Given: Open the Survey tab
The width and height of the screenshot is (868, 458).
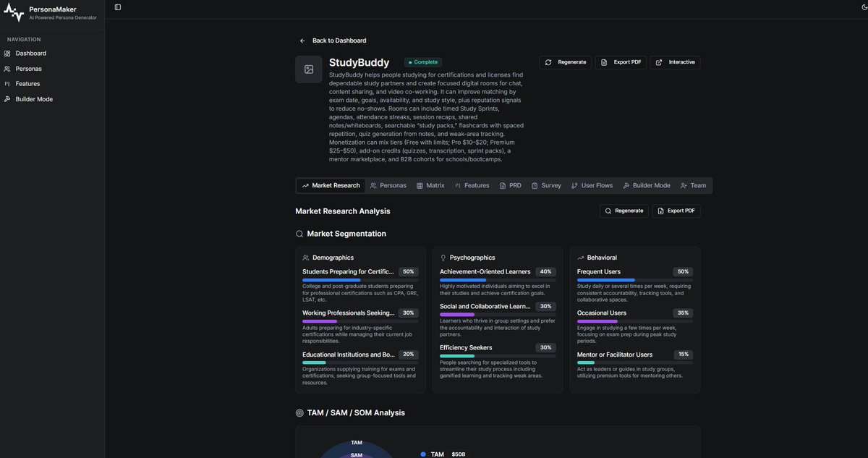Looking at the screenshot, I should tap(546, 186).
